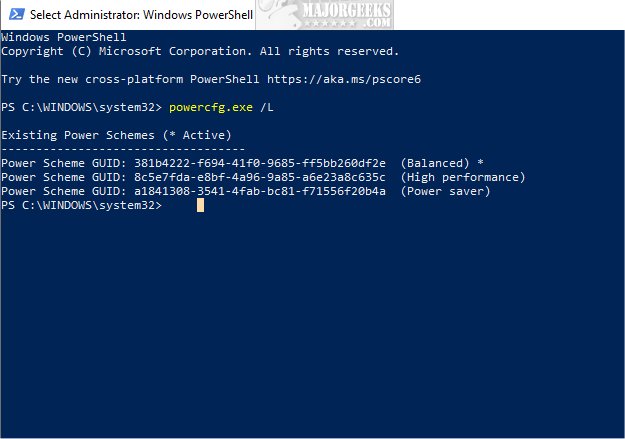The height and width of the screenshot is (439, 625).
Task: Click the https://aka.ms/pscore6 URL
Action: coord(344,79)
